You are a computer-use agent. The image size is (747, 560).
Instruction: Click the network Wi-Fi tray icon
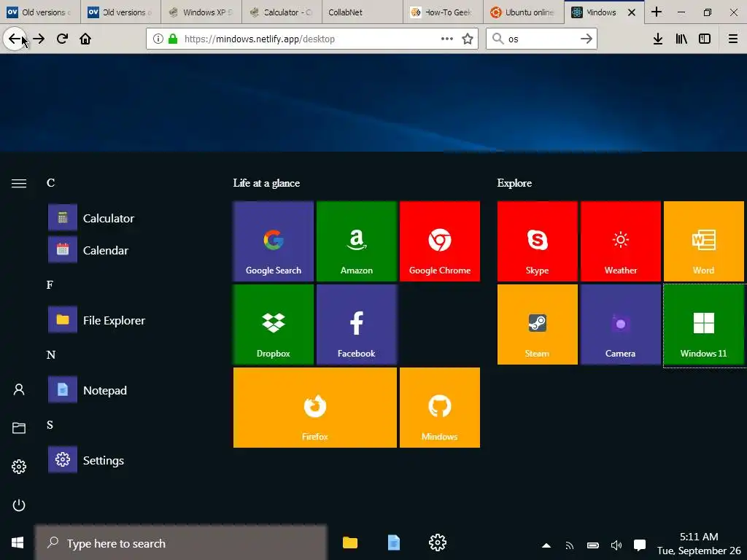[570, 545]
